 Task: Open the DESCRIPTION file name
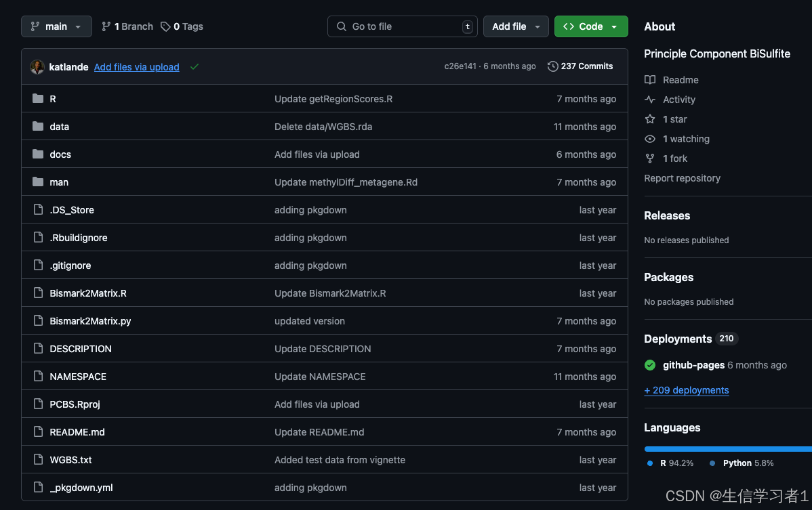coord(80,349)
